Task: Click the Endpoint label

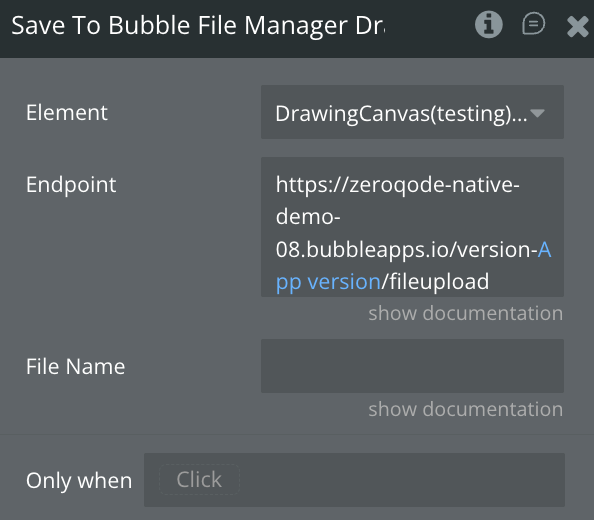Action: (x=71, y=185)
